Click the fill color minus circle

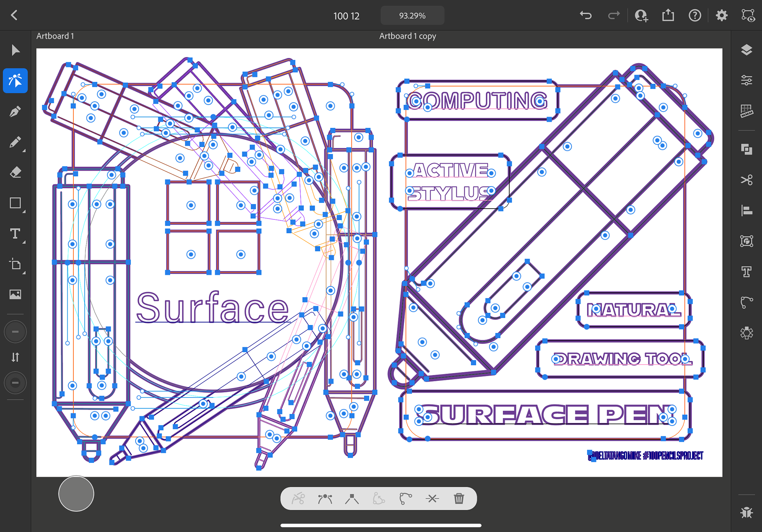click(15, 332)
